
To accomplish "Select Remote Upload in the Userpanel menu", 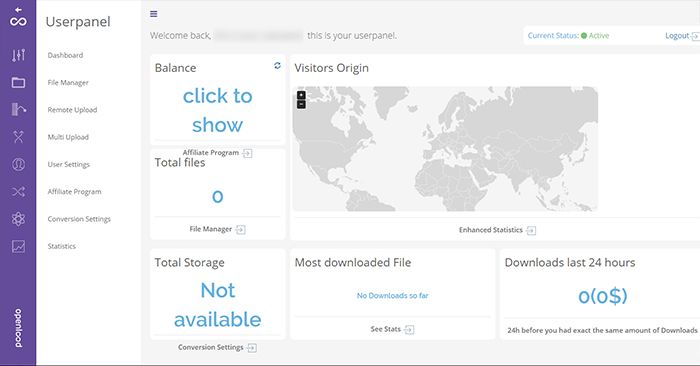I will click(72, 110).
